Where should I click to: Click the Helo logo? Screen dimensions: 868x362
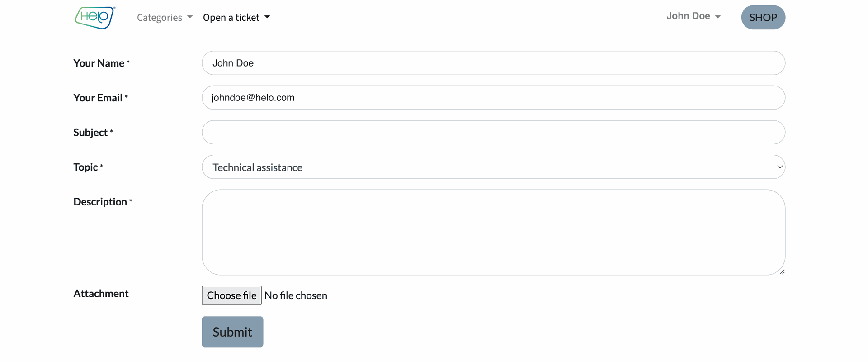[x=95, y=18]
